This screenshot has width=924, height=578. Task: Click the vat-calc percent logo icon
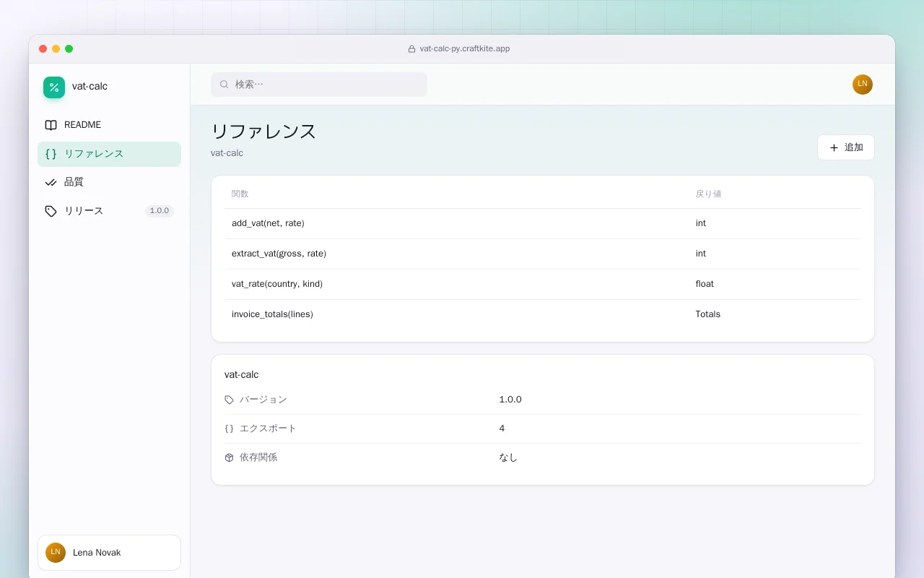54,87
